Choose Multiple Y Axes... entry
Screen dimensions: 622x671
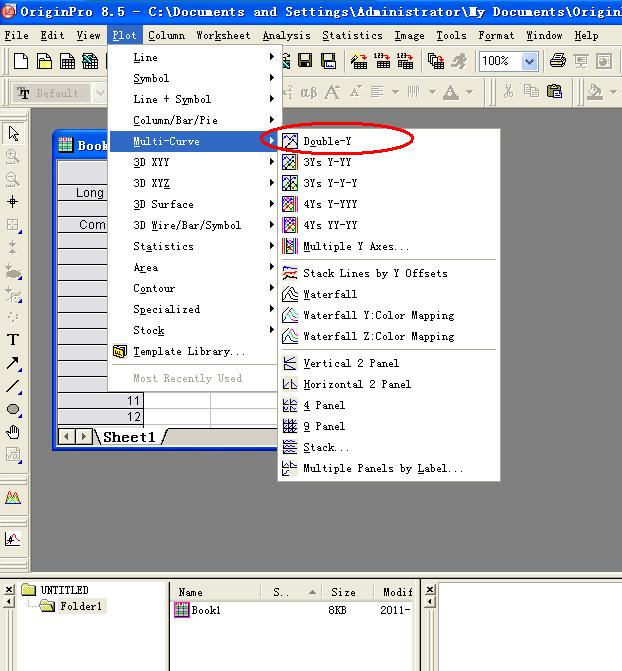coord(389,246)
